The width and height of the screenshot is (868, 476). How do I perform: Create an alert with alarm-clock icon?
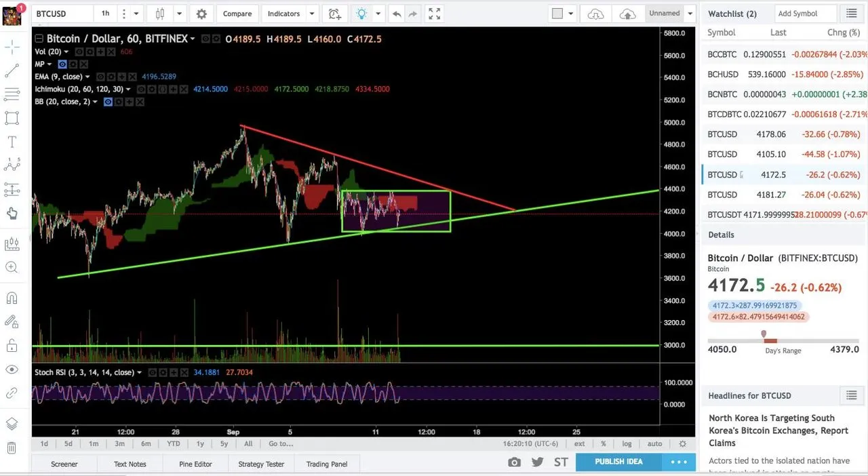[334, 14]
